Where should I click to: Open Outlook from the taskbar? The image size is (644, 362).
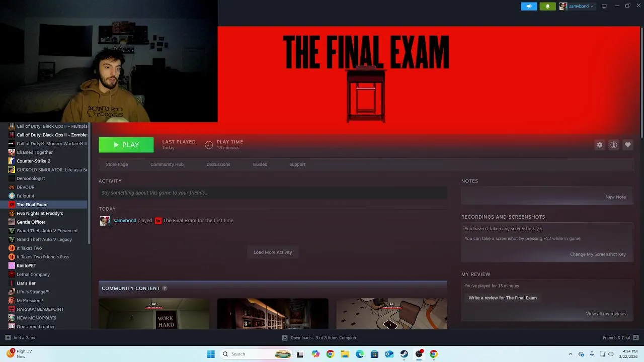[389, 354]
